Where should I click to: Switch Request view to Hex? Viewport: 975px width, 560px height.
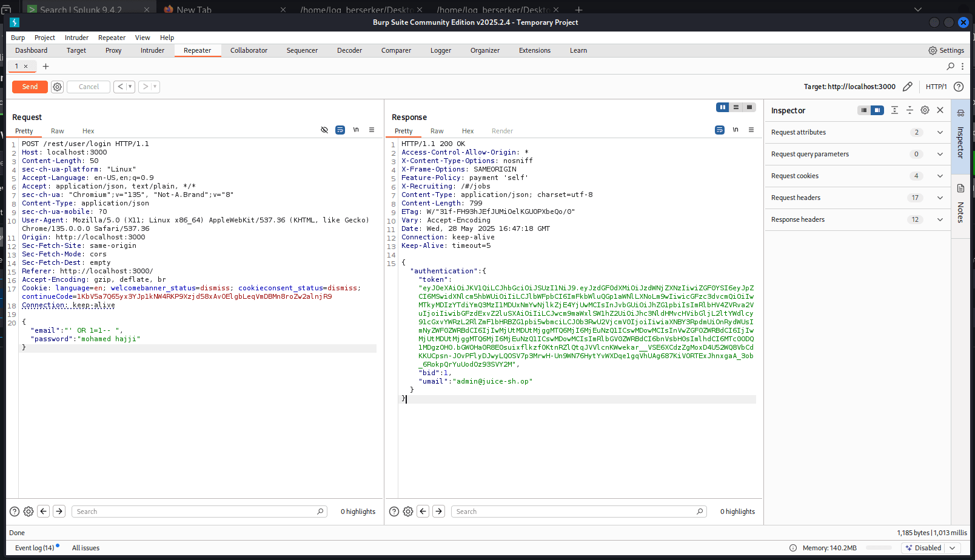89,131
